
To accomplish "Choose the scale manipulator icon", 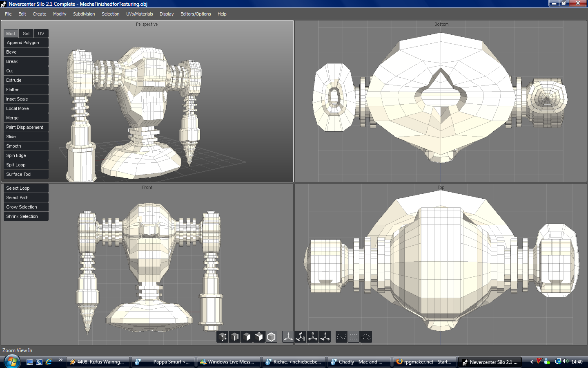I will 313,337.
